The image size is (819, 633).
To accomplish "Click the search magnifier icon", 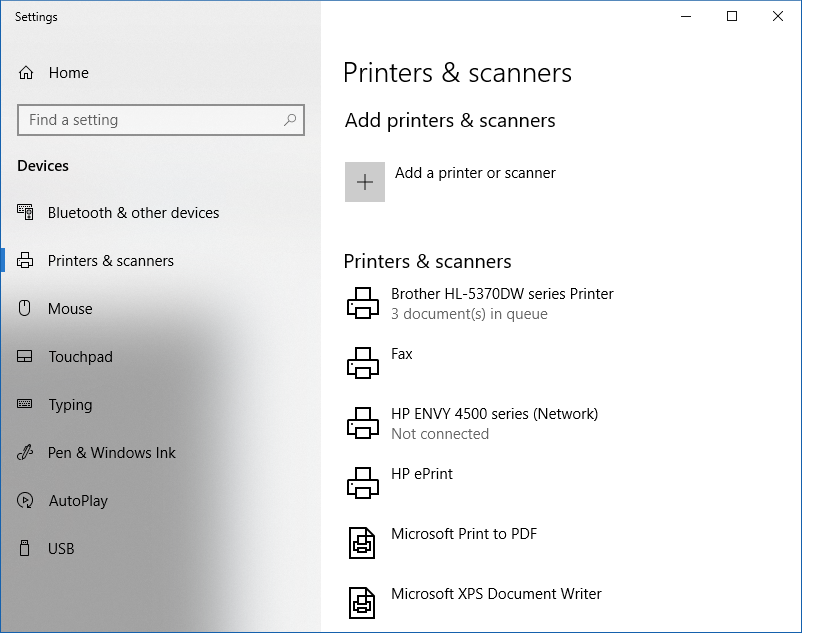I will pos(290,120).
